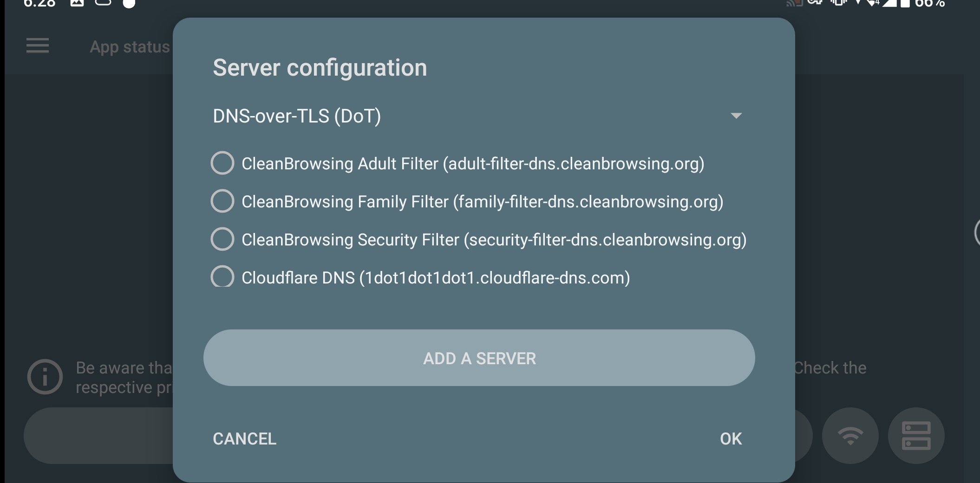
Task: Confirm with the OK button
Action: point(731,438)
